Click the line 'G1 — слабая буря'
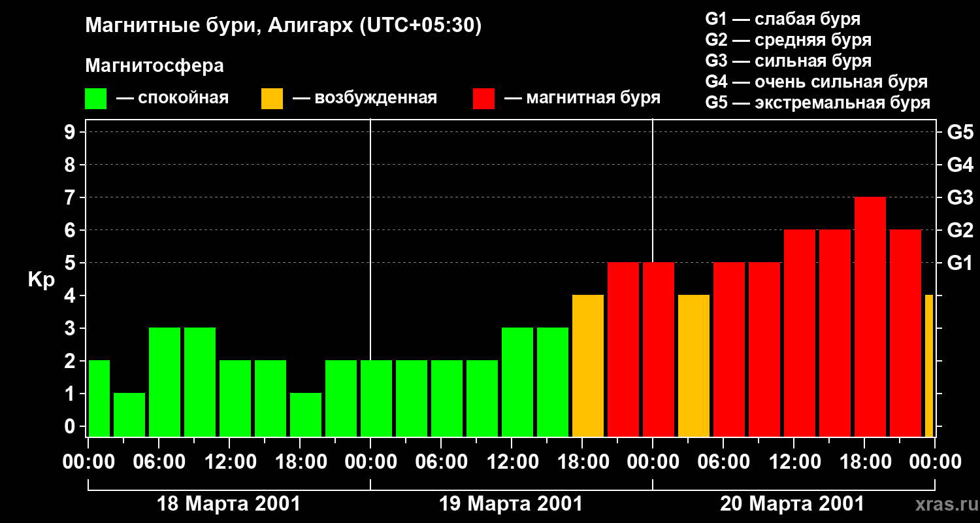Viewport: 980px width, 523px height. point(783,19)
